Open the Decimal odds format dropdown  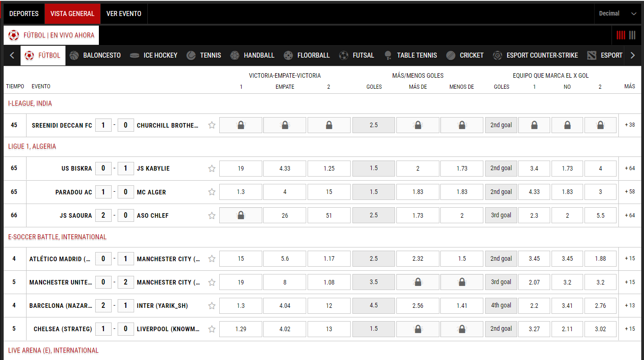point(618,14)
